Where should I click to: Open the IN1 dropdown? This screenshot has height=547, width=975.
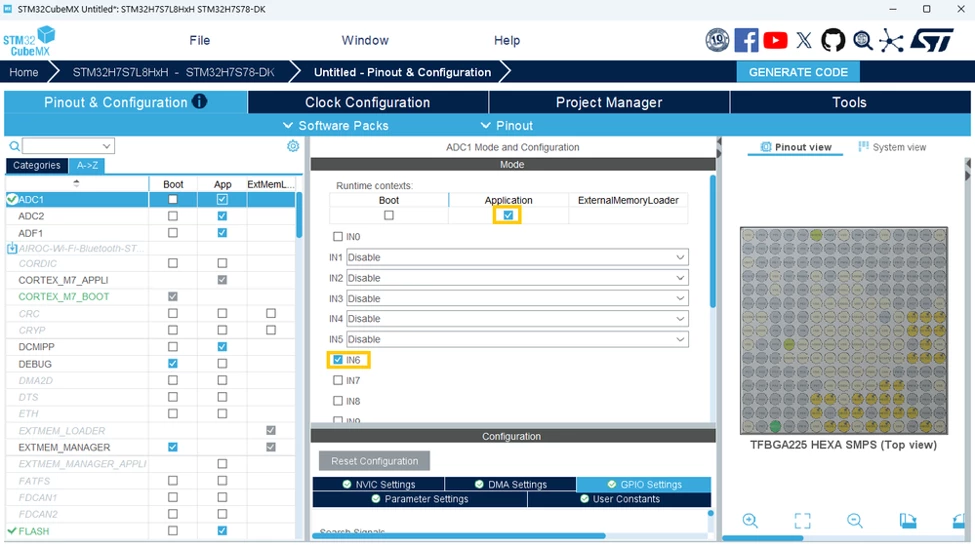point(517,257)
